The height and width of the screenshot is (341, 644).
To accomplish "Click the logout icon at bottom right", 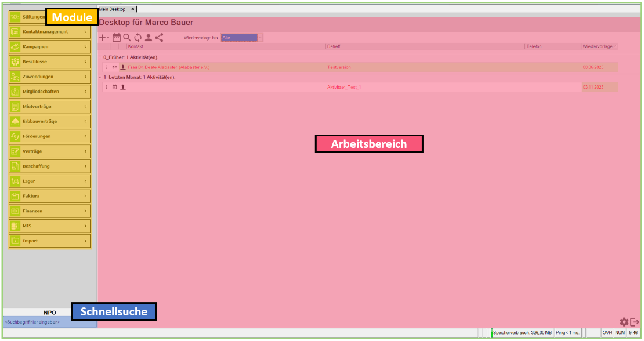I will [634, 322].
